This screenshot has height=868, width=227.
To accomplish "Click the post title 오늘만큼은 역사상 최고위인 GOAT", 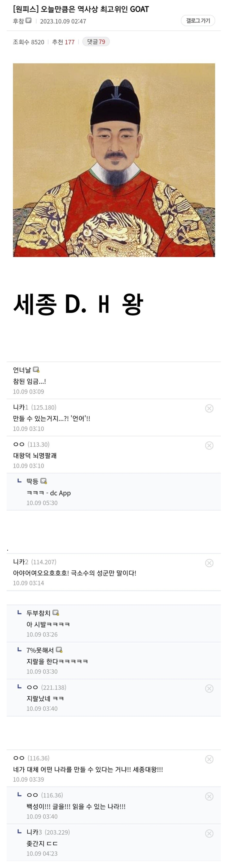I will pyautogui.click(x=81, y=9).
